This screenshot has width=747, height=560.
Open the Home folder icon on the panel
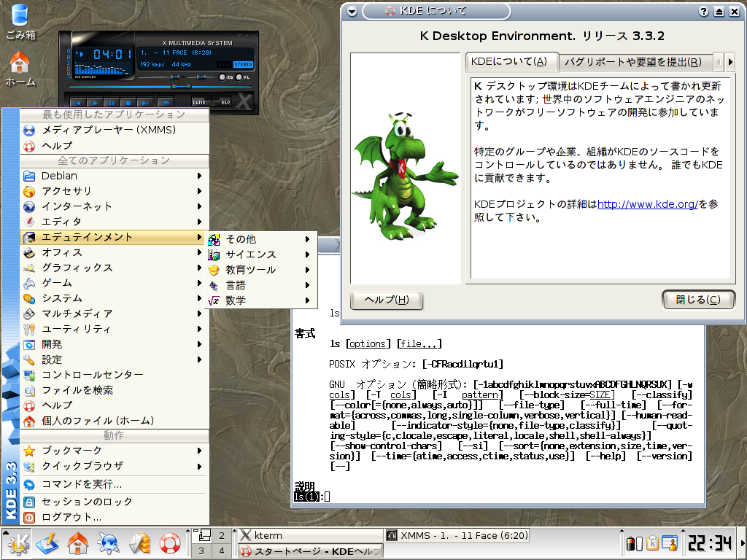77,543
